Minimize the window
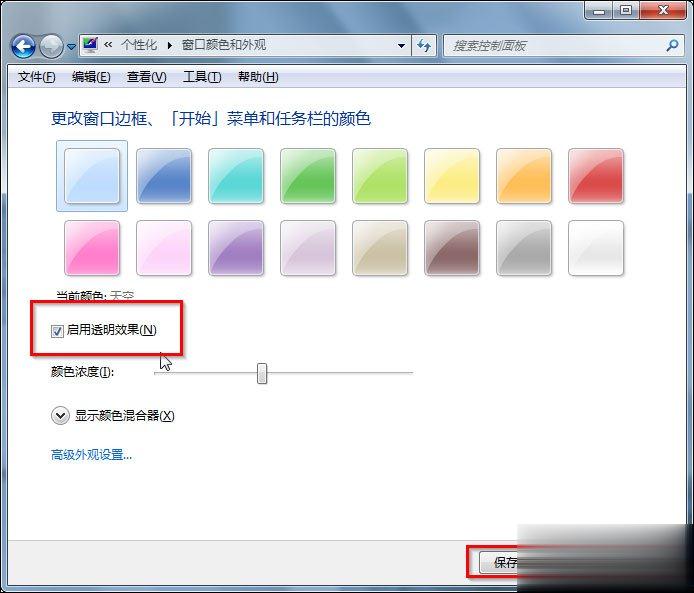Image resolution: width=694 pixels, height=593 pixels. [599, 11]
